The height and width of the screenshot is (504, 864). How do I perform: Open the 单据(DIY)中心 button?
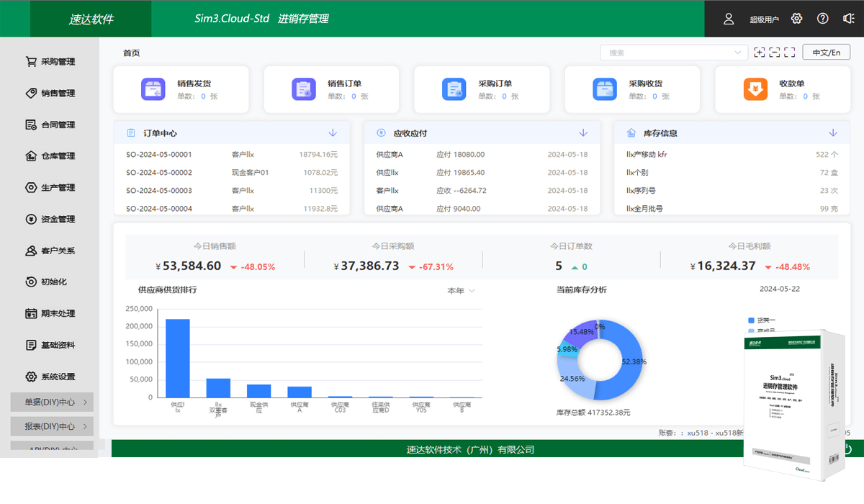point(50,402)
